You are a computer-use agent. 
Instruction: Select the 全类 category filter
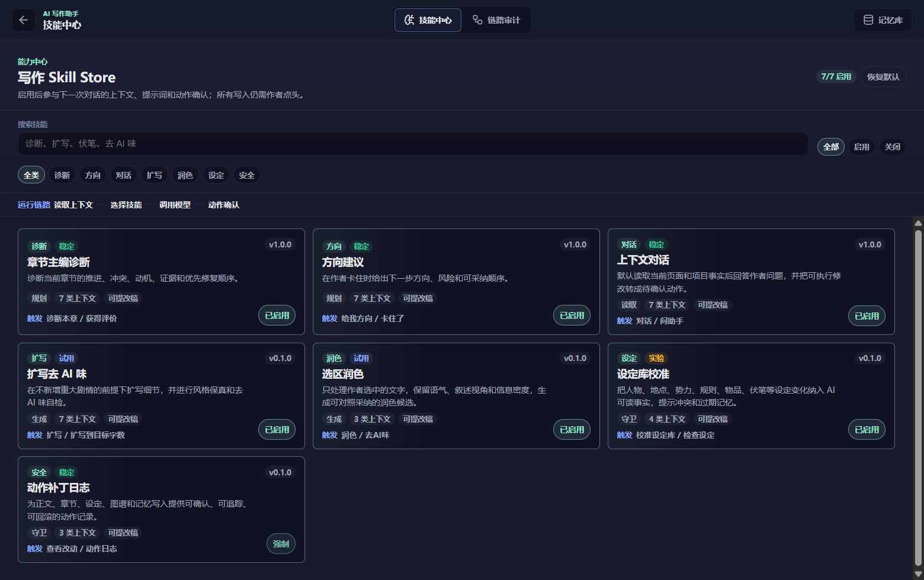[x=31, y=175]
